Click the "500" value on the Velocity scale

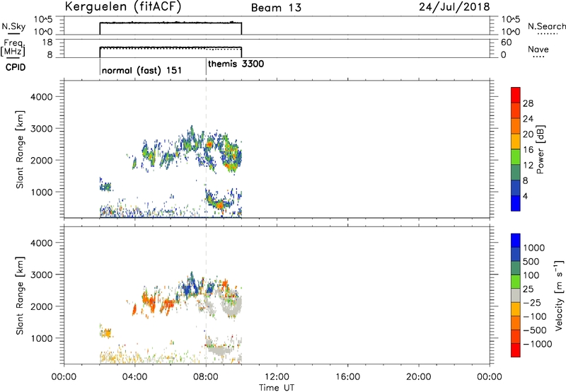[x=531, y=261]
